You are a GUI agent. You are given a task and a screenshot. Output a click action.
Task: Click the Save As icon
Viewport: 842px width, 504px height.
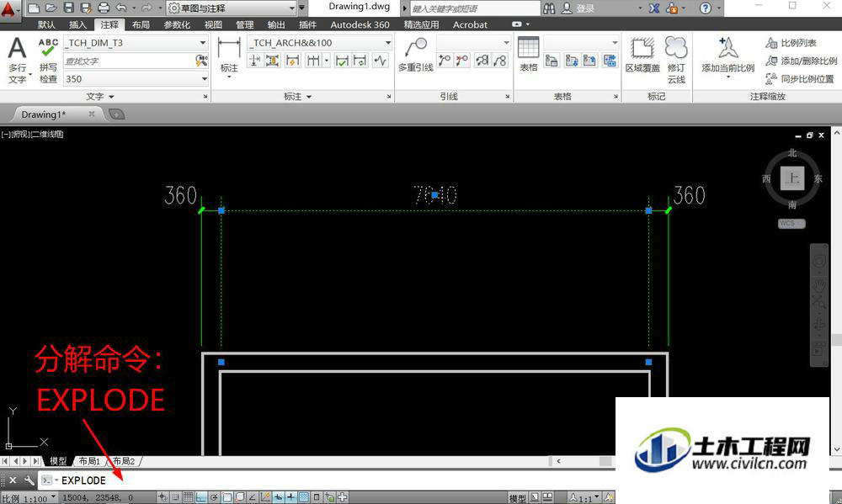pos(85,8)
